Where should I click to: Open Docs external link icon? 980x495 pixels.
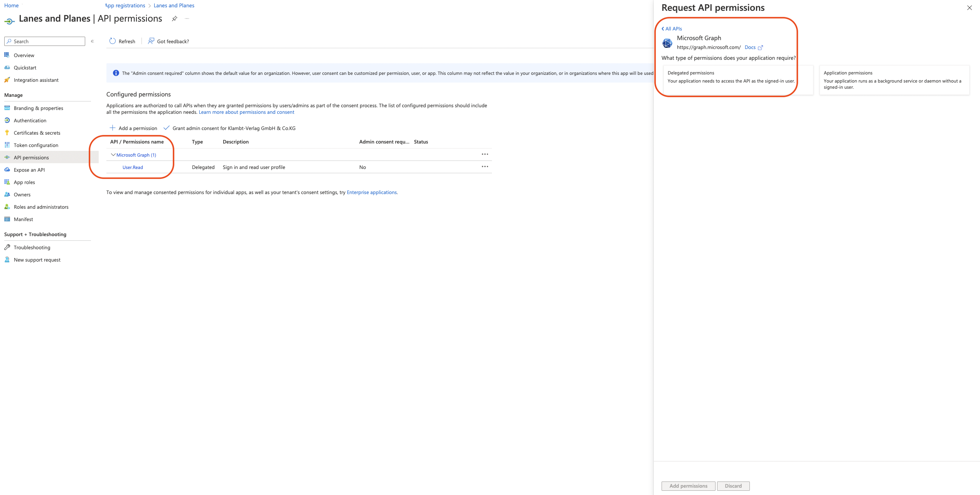[x=760, y=47]
